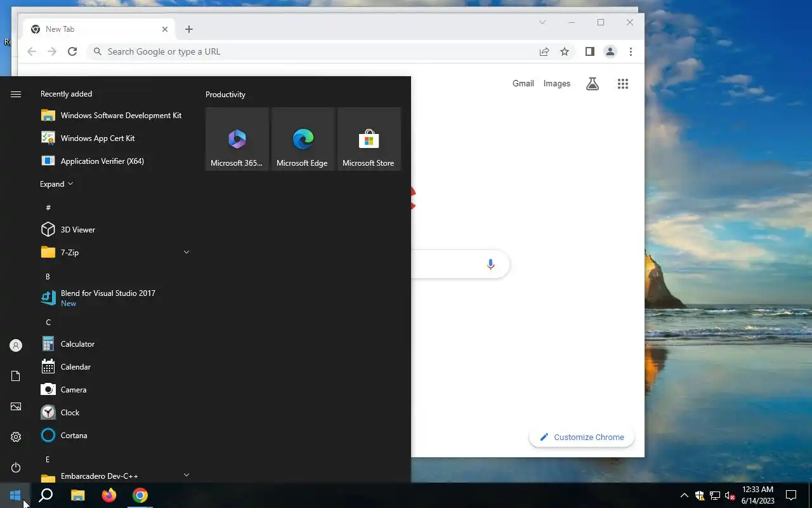Reload page in Chrome

coord(72,51)
